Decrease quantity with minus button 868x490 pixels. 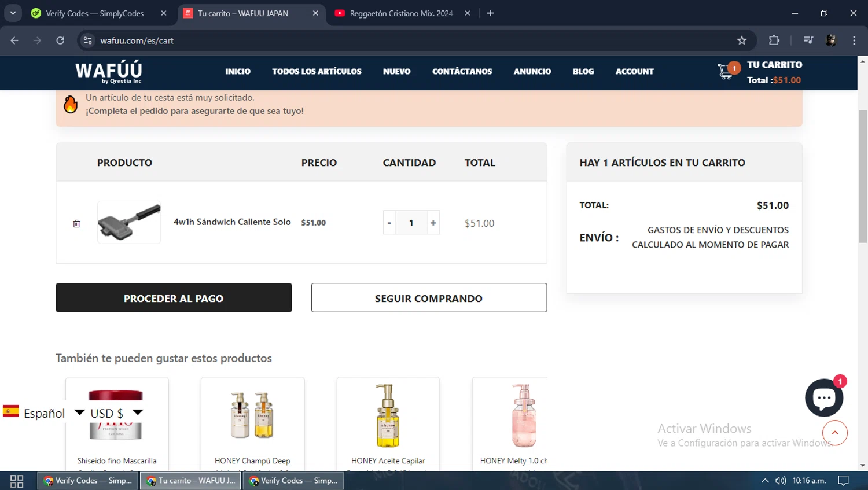click(389, 223)
